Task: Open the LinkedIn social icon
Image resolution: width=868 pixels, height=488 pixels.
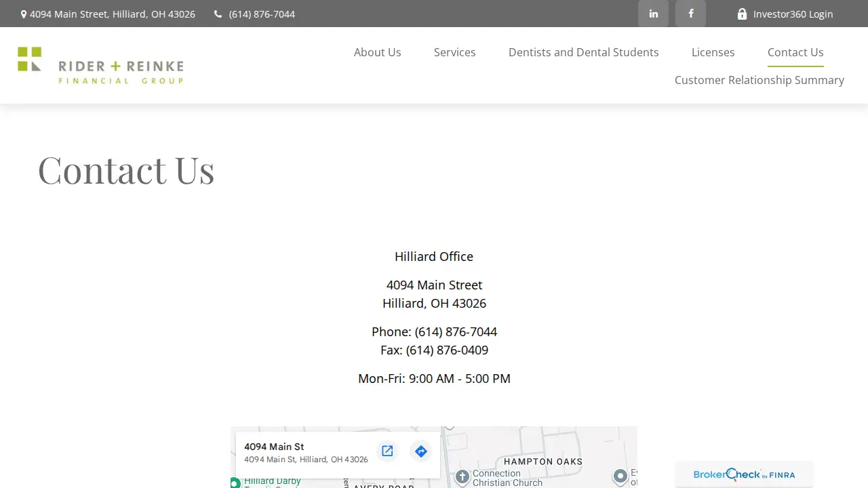Action: tap(653, 14)
